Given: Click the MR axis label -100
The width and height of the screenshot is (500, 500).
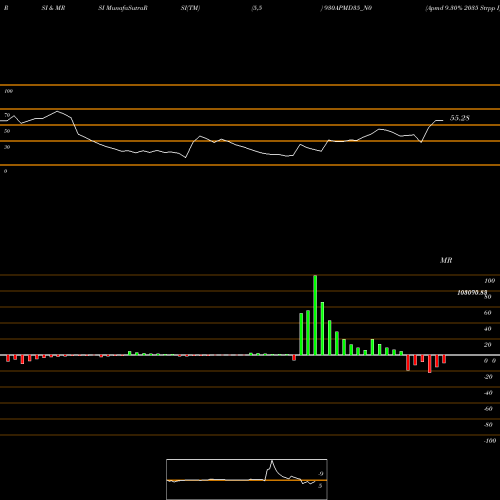Looking at the screenshot, I should click(x=490, y=441).
